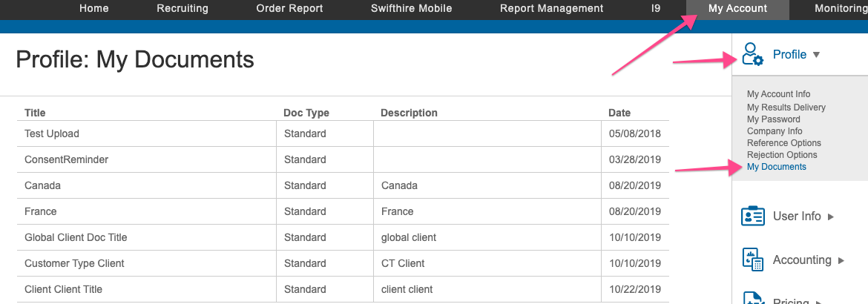Click the date 10/22/2019 cell
Screen dimensions: 868x304
(x=635, y=289)
